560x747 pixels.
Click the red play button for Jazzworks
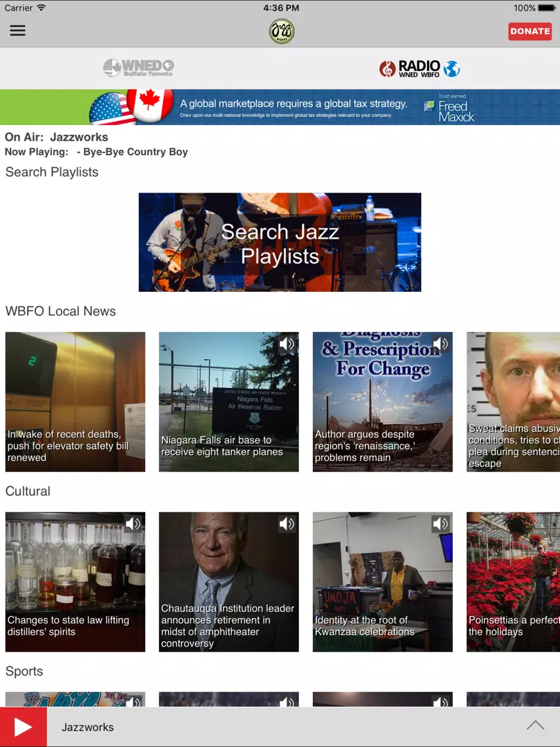pos(24,727)
